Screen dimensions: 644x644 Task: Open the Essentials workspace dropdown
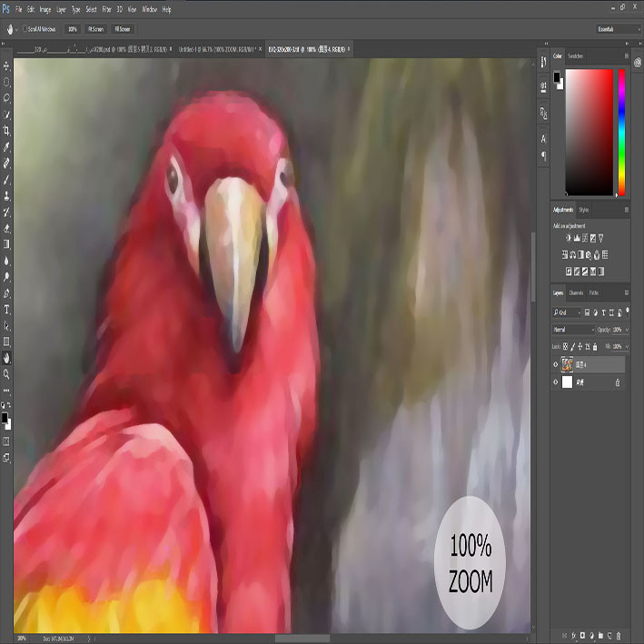coord(619,29)
